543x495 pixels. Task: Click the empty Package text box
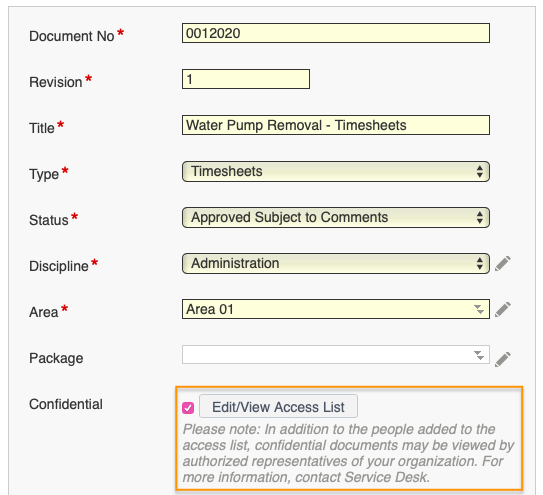click(336, 355)
